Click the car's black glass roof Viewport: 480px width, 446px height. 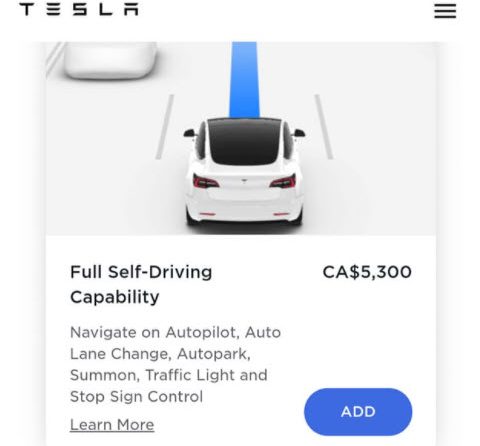[244, 142]
